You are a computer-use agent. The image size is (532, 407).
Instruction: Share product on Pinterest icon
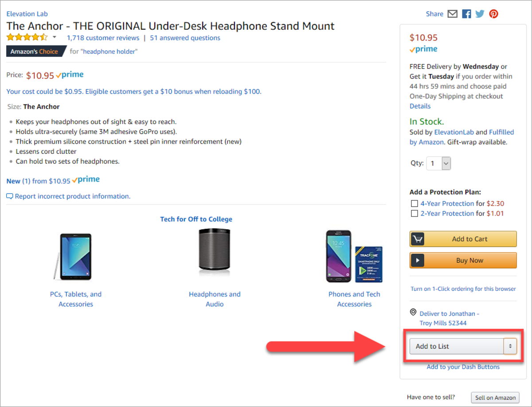point(493,14)
